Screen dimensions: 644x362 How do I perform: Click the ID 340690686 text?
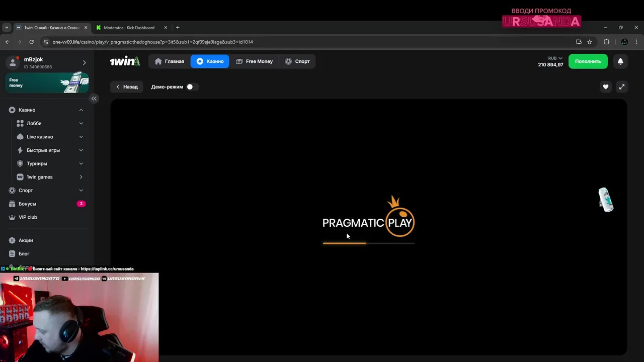[x=38, y=67]
